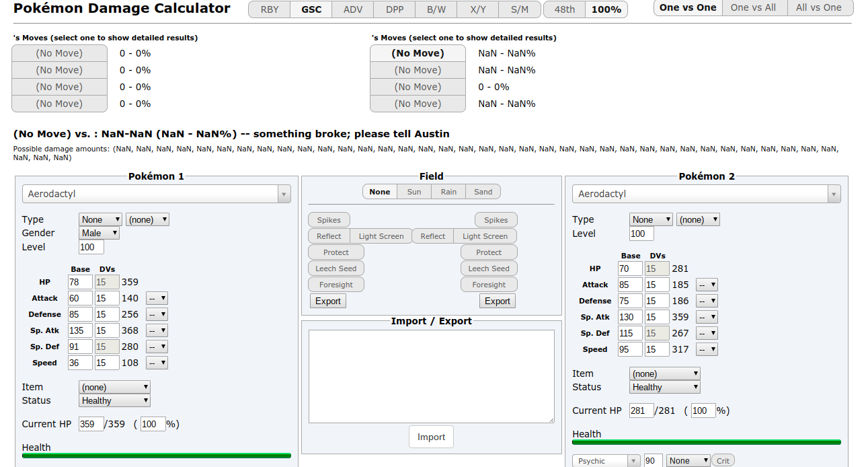
Task: Open the DPP generation tab
Action: (395, 9)
